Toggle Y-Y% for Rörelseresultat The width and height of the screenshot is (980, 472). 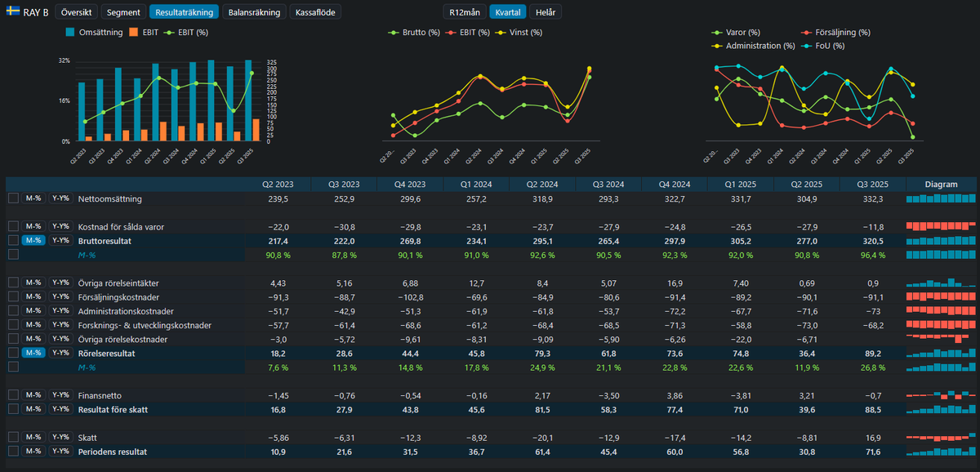(60, 353)
